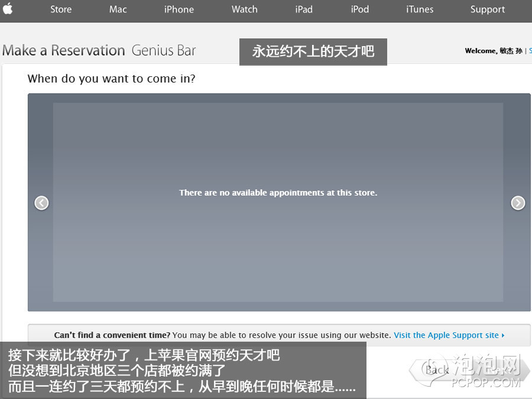This screenshot has width=532, height=399.
Task: Click the 'Welcome, 敏杰 孙' account text
Action: [494, 51]
